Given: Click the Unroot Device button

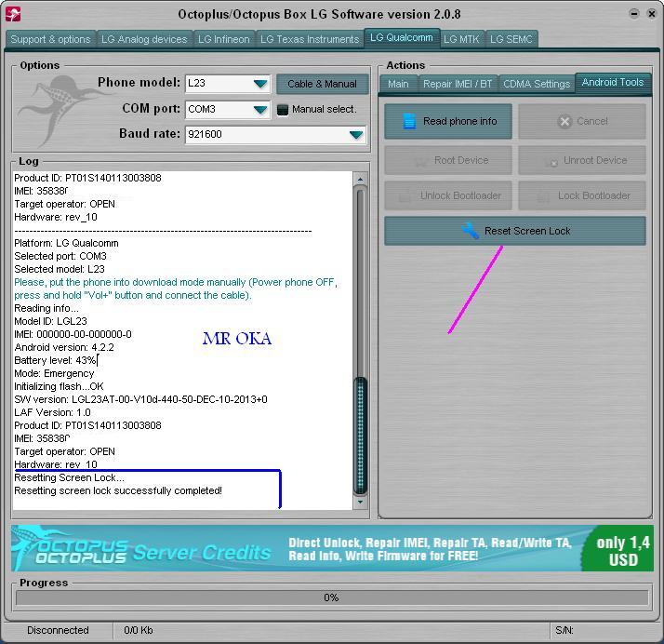Looking at the screenshot, I should [x=582, y=160].
